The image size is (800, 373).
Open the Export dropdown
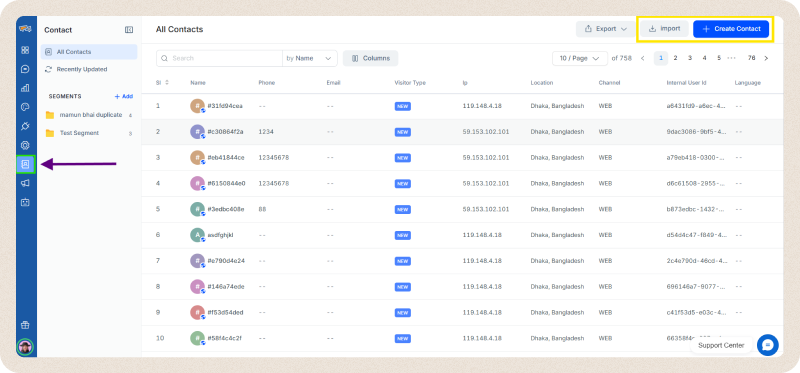606,29
